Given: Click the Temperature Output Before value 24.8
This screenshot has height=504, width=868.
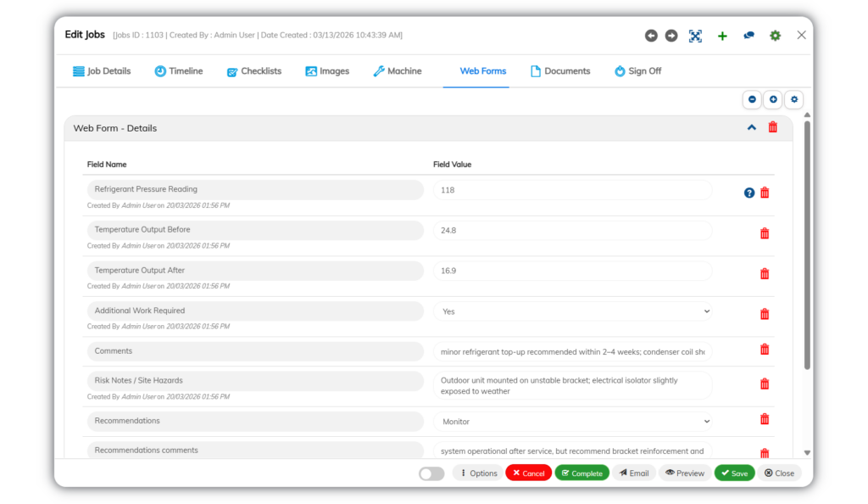Looking at the screenshot, I should pos(572,231).
